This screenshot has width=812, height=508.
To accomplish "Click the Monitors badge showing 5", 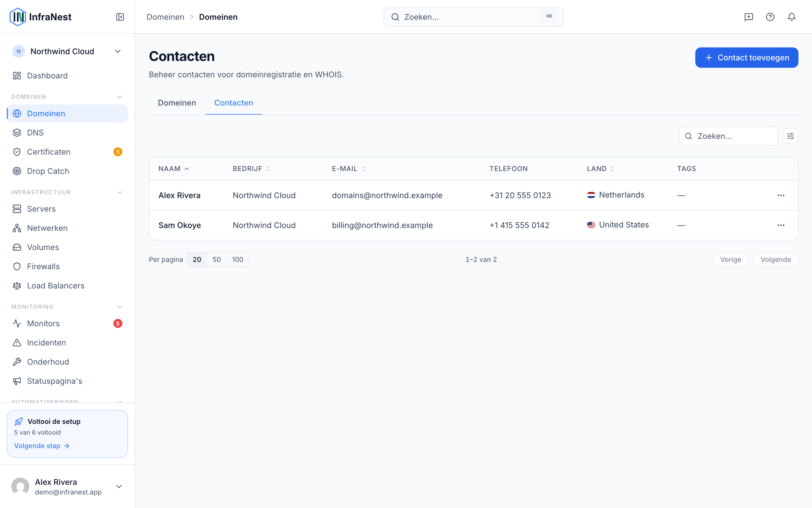I will 118,323.
